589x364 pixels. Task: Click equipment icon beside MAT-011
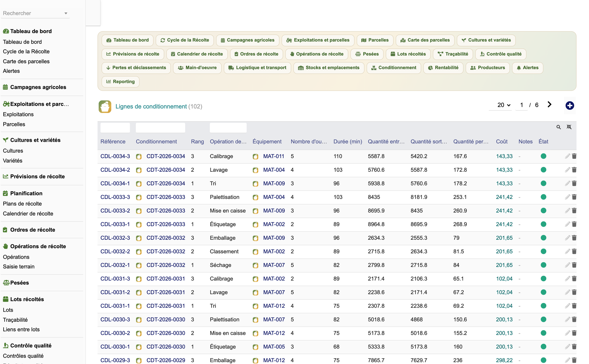click(255, 157)
